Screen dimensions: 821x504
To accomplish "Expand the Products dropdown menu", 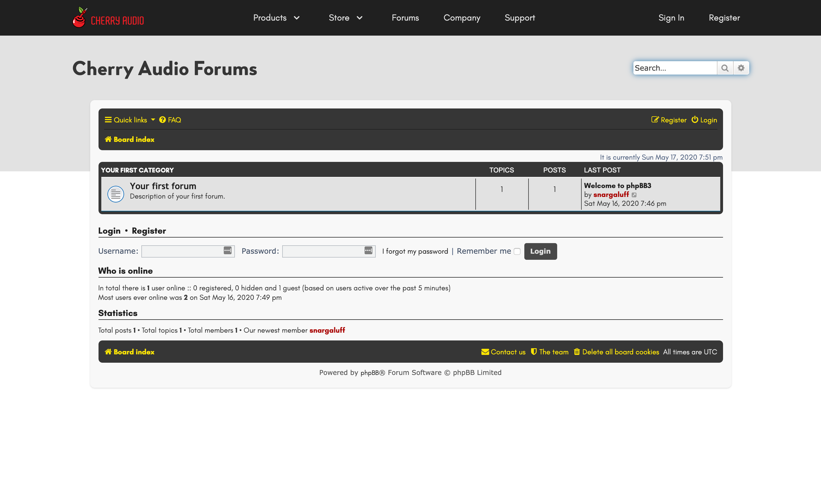I will click(276, 18).
